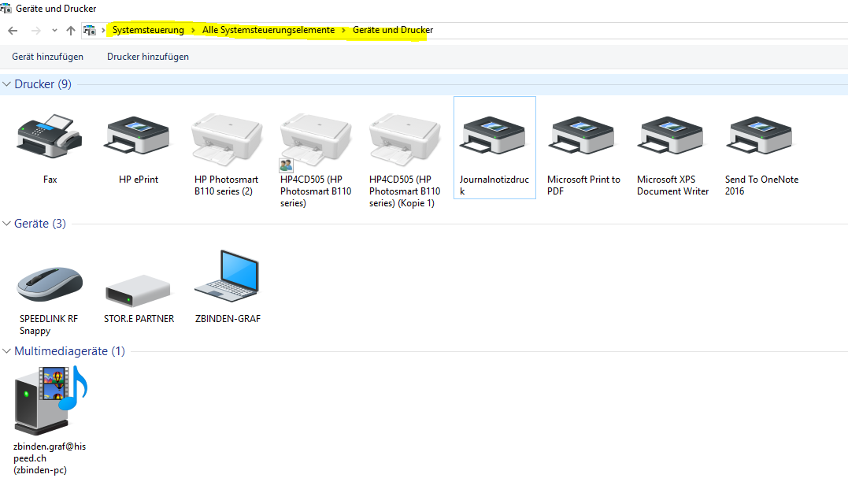Viewport: 848px width, 504px height.
Task: Click the shared-users overlay badge on HP4CD505
Action: coord(286,165)
